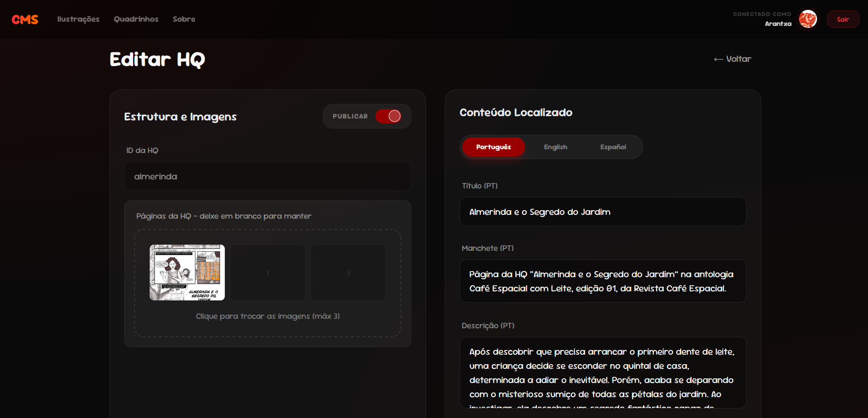Click the Arantxa user avatar
Screen dimensions: 868x418
point(808,19)
